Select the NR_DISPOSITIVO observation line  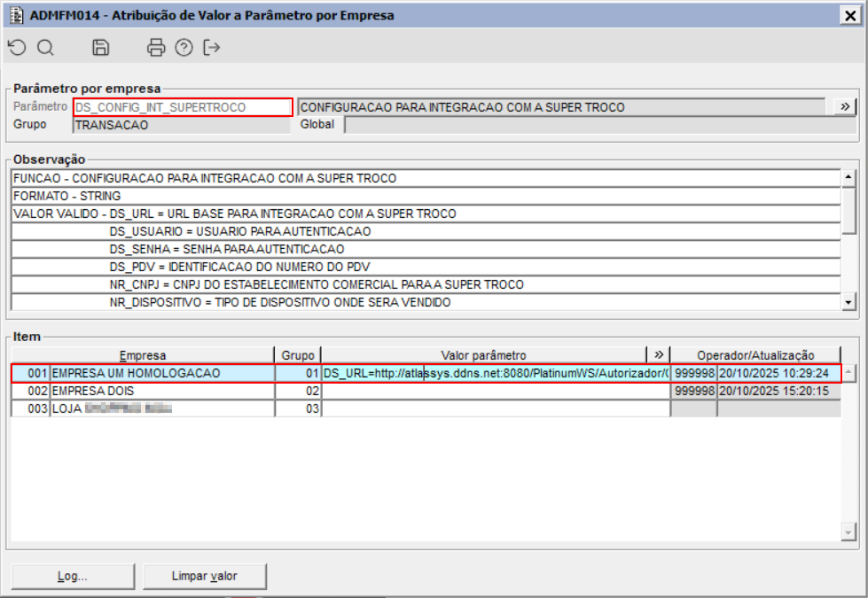pyautogui.click(x=426, y=302)
